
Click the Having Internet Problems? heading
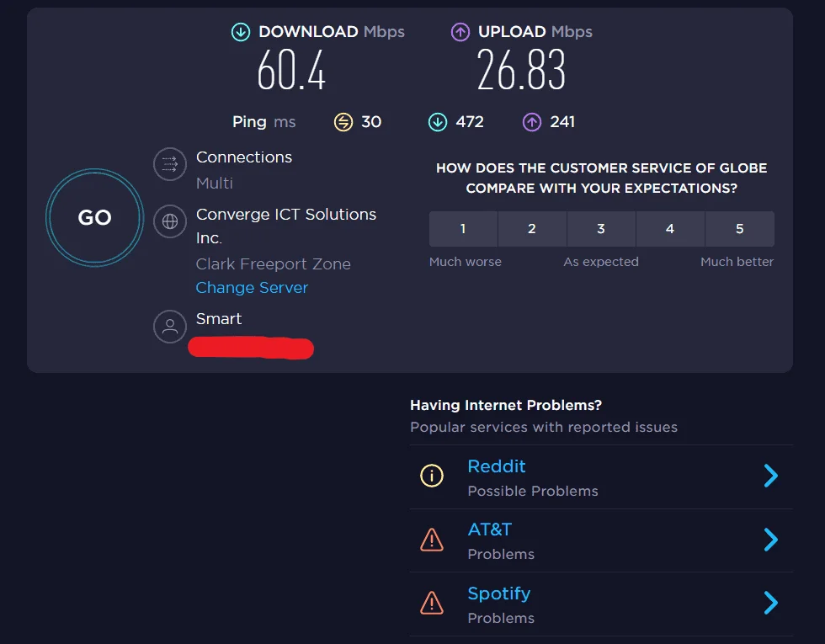pyautogui.click(x=506, y=405)
